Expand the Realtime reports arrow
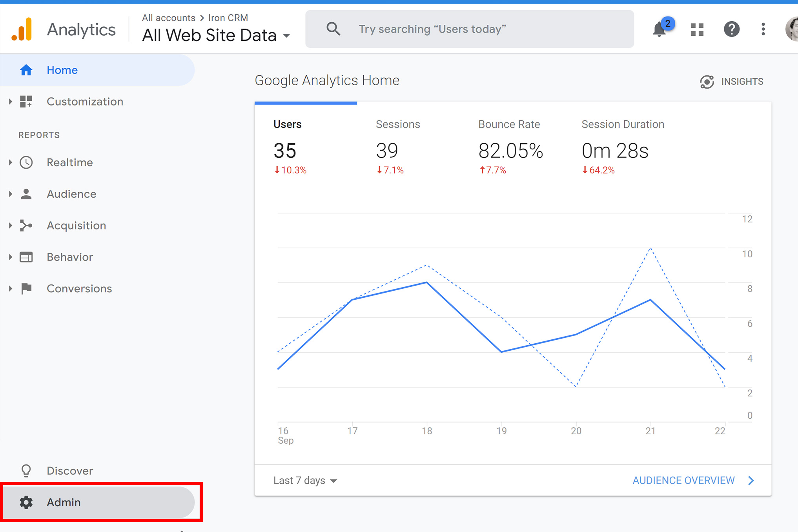 [11, 162]
